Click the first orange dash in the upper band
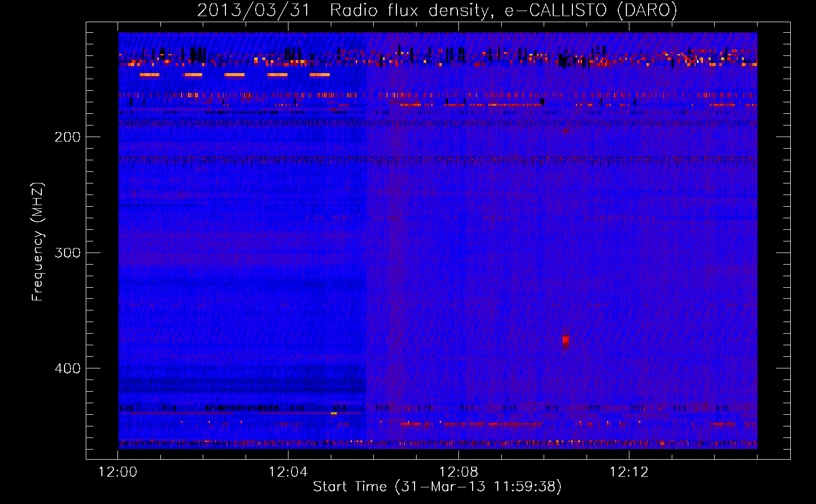The height and width of the screenshot is (504, 816). tap(149, 75)
